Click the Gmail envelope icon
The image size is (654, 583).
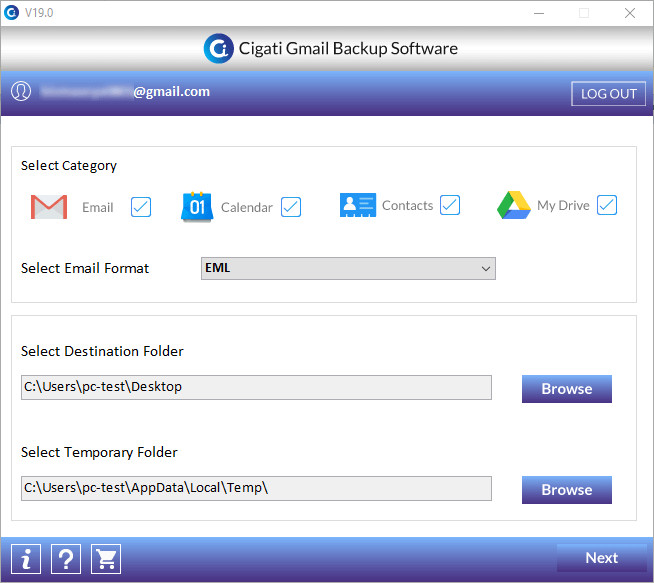(x=49, y=207)
